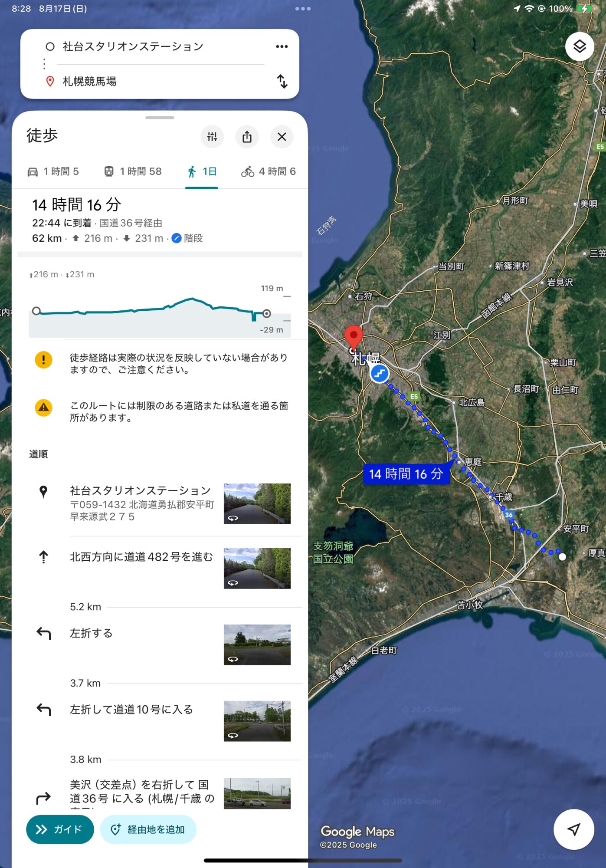Viewport: 606px width, 868px height.
Task: Tap the 苫小牧 label on the map
Action: tap(470, 605)
